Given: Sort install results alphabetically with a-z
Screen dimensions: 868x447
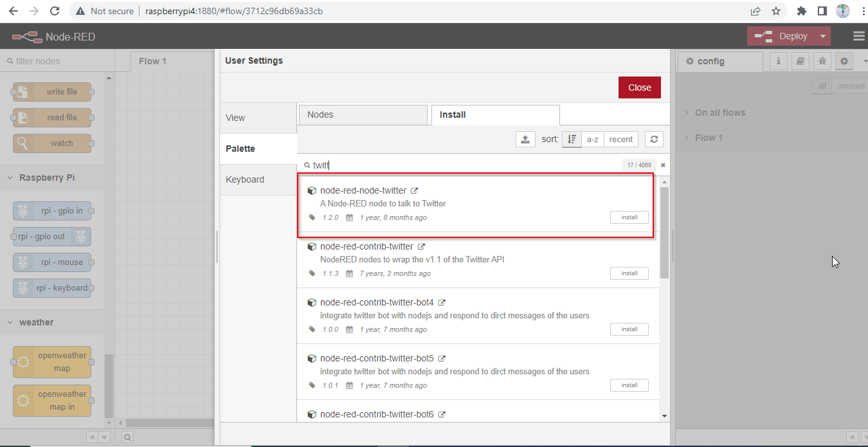Looking at the screenshot, I should (x=592, y=139).
